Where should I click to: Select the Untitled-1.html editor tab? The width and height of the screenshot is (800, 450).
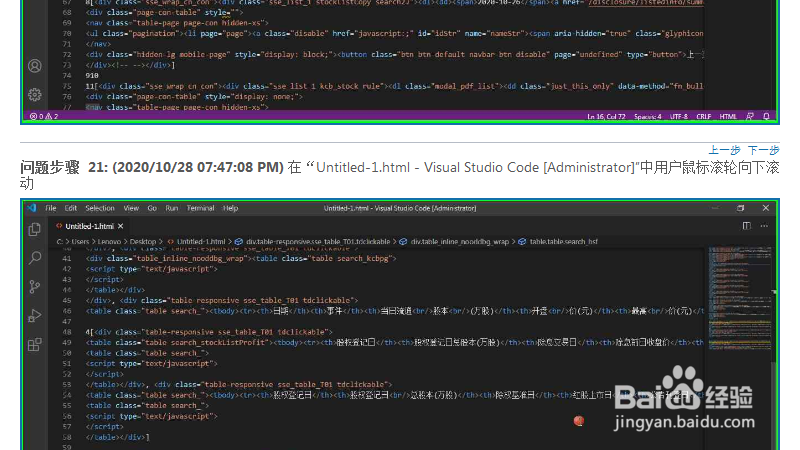(89, 226)
